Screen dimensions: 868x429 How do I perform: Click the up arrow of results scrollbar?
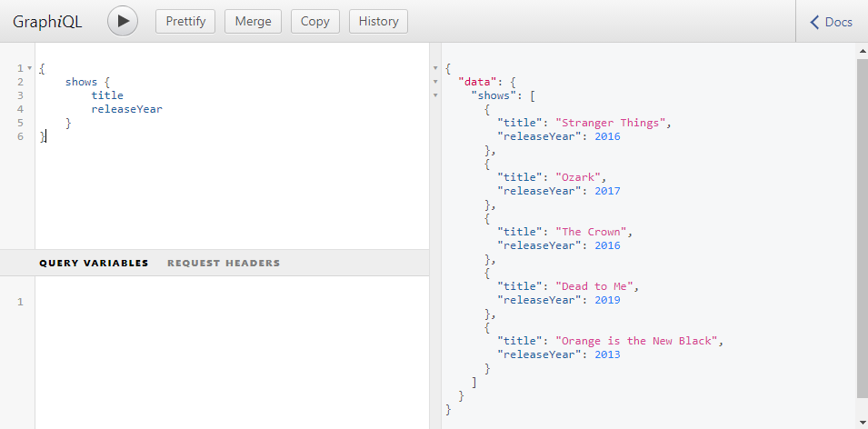click(863, 50)
